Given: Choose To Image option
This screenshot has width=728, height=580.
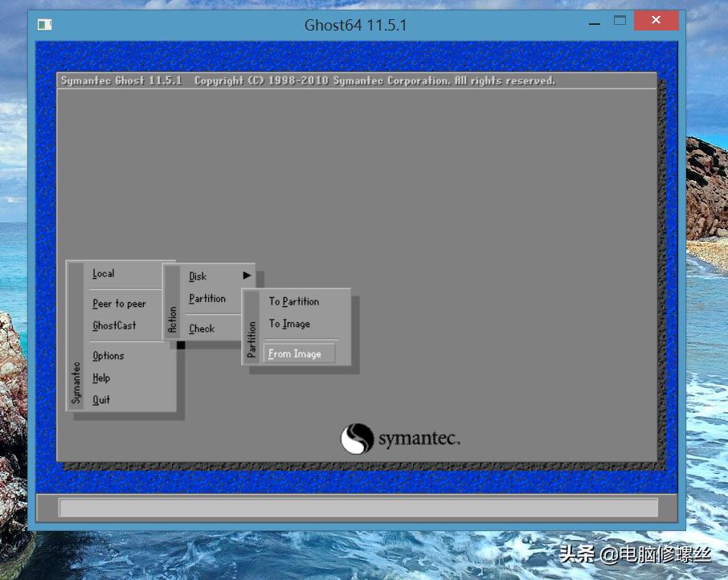Looking at the screenshot, I should pyautogui.click(x=289, y=324).
